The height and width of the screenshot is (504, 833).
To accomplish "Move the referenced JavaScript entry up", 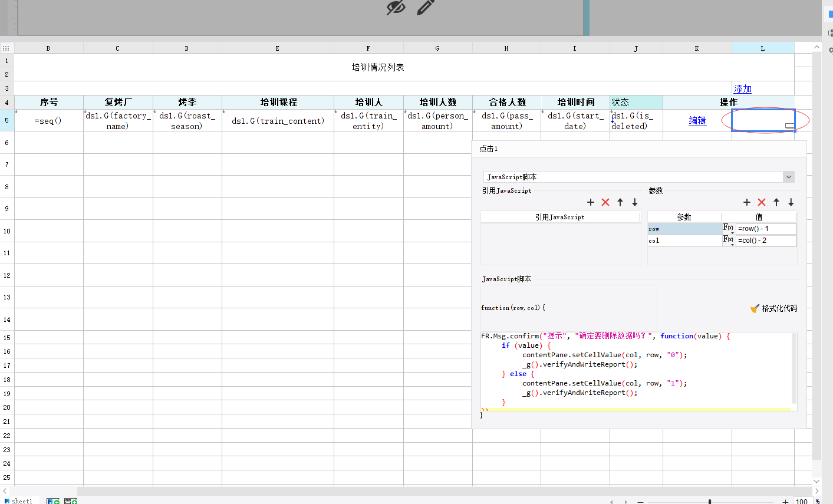I will point(620,202).
